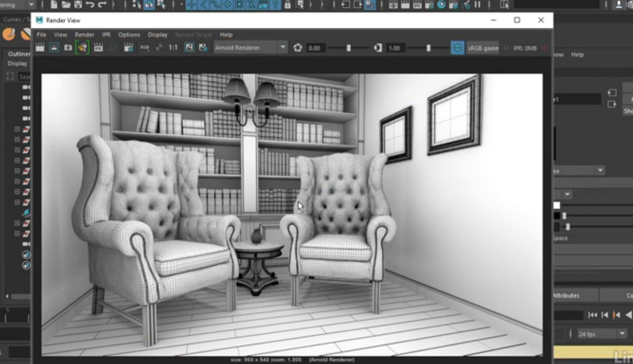Click the 1:1 real size button
Screen dimensions: 633x364
[173, 47]
